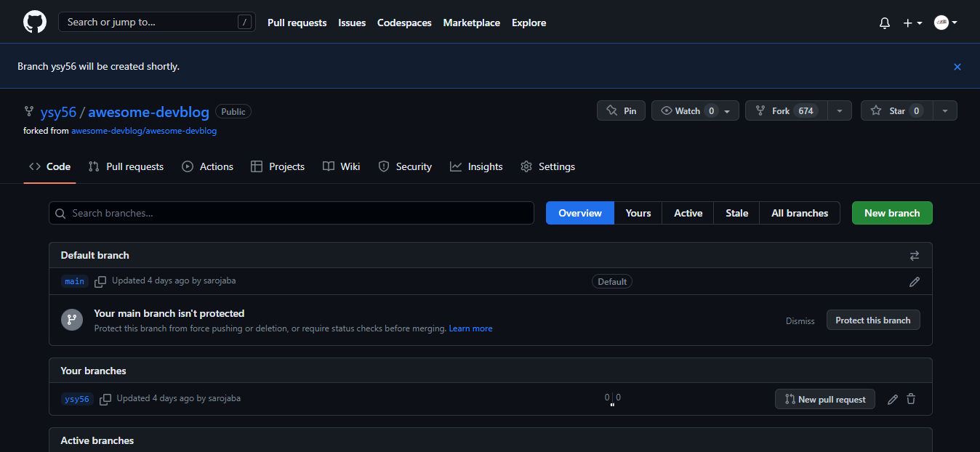Viewport: 980px width, 452px height.
Task: Open Learn more about branch protection
Action: tap(470, 328)
